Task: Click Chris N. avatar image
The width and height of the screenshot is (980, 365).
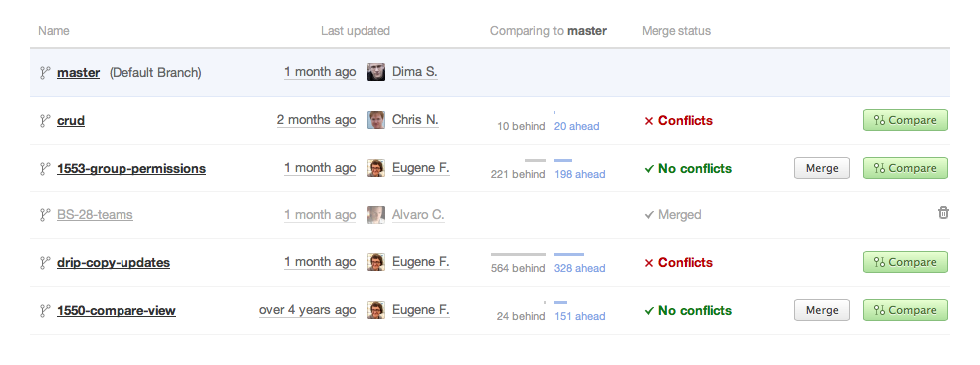Action: 376,120
